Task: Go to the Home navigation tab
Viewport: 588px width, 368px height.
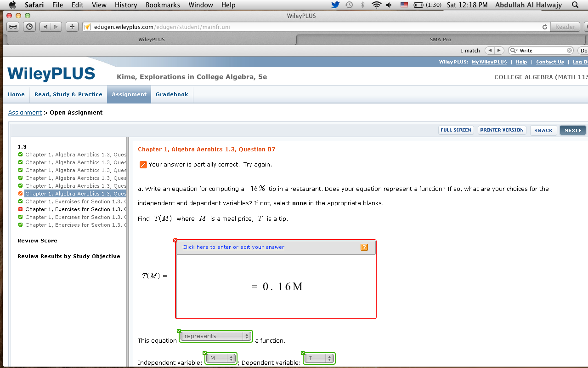Action: point(16,94)
